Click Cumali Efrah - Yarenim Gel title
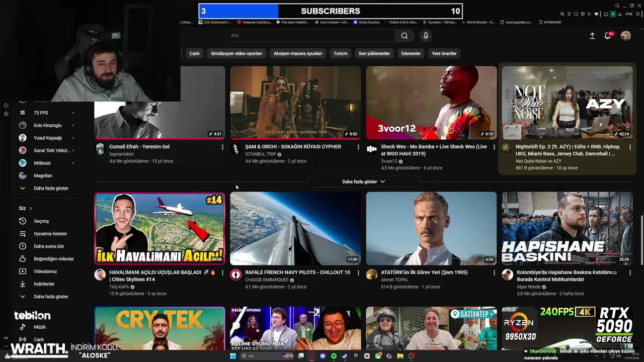Screen dimensions: 644x362 click(139, 147)
